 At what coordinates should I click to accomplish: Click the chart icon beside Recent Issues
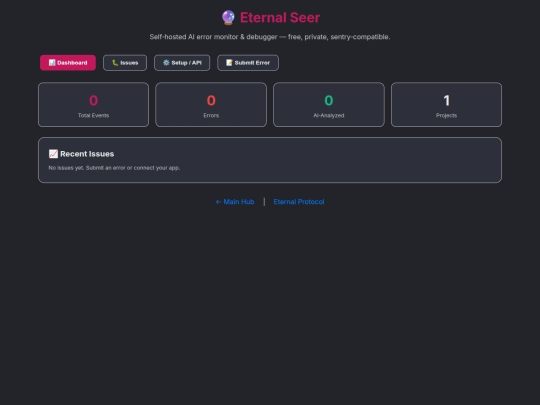coord(53,154)
